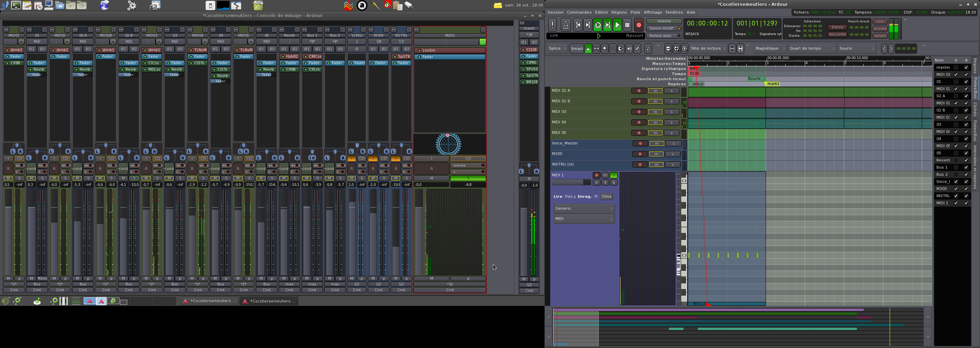Open the Splice edit mode dropdown

(557, 49)
